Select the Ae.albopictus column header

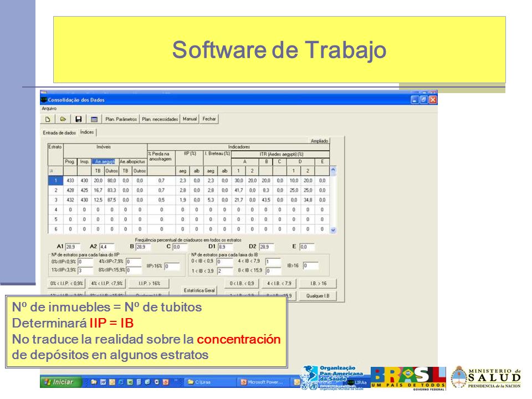tap(132, 162)
